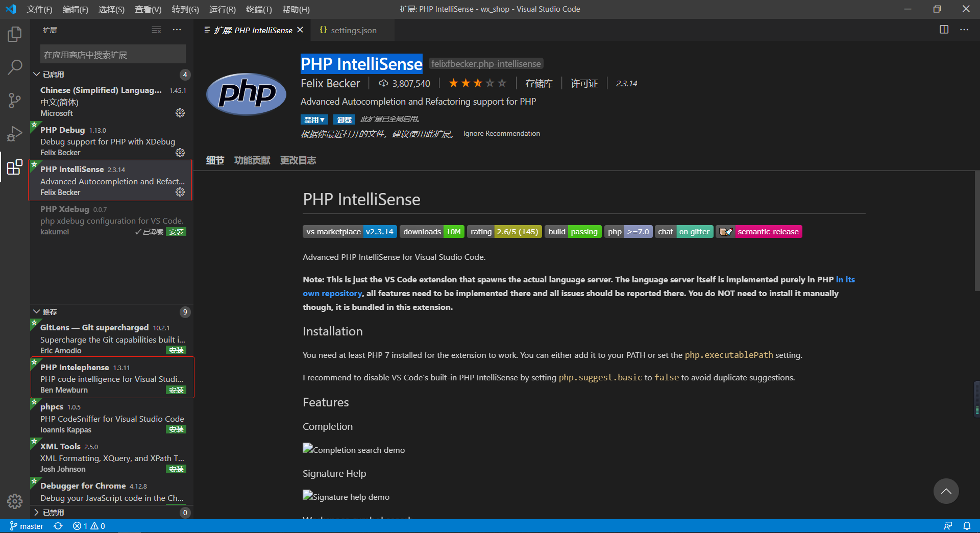Open editor more actions menu
This screenshot has width=980, height=533.
(964, 30)
